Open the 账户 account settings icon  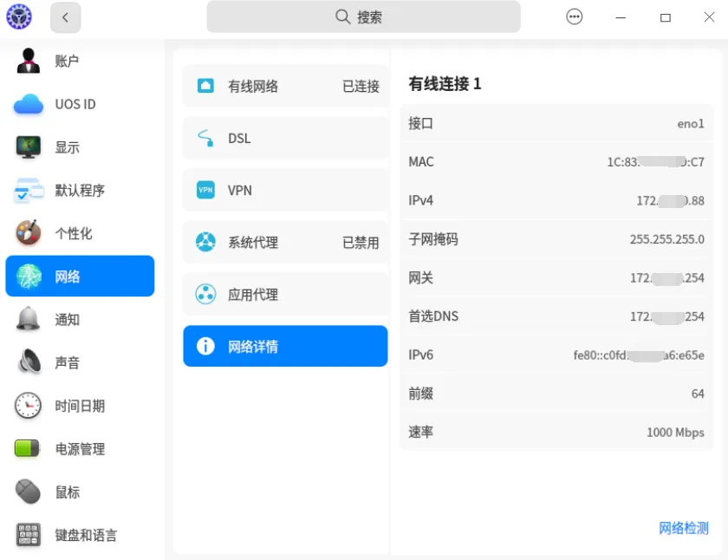pos(28,61)
